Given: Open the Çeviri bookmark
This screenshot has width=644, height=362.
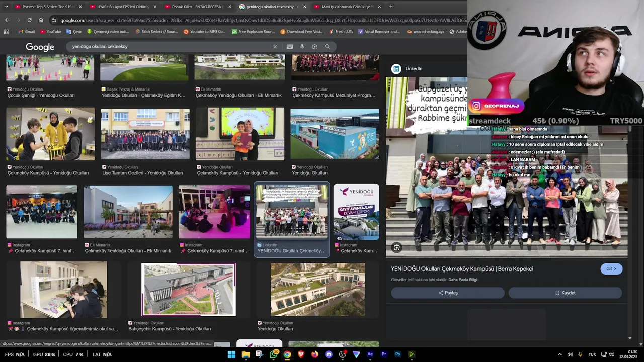Looking at the screenshot, I should [73, 32].
